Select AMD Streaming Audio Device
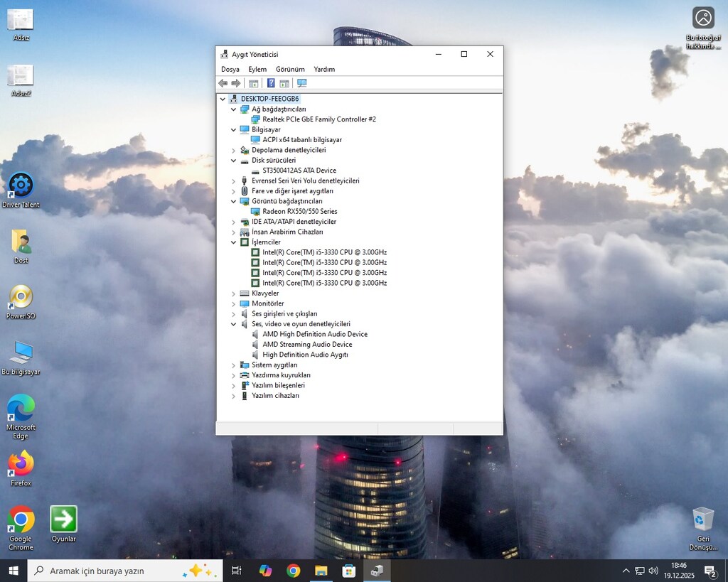728x582 pixels. 307,345
